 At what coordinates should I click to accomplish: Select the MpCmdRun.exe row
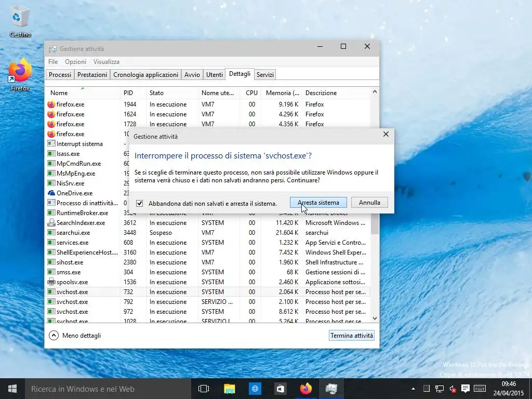point(87,164)
